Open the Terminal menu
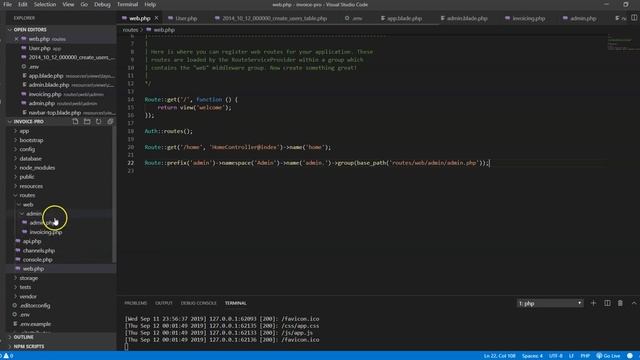This screenshot has width=640, height=360. (x=127, y=4)
